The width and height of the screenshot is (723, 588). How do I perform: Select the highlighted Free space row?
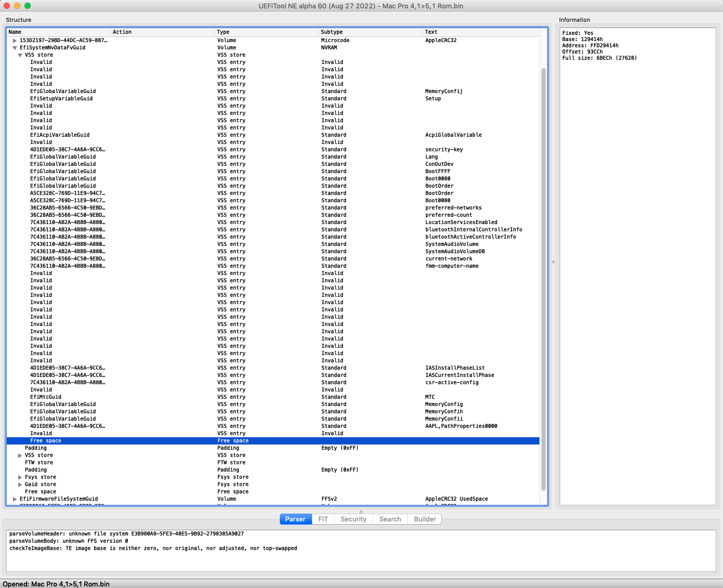pos(273,441)
